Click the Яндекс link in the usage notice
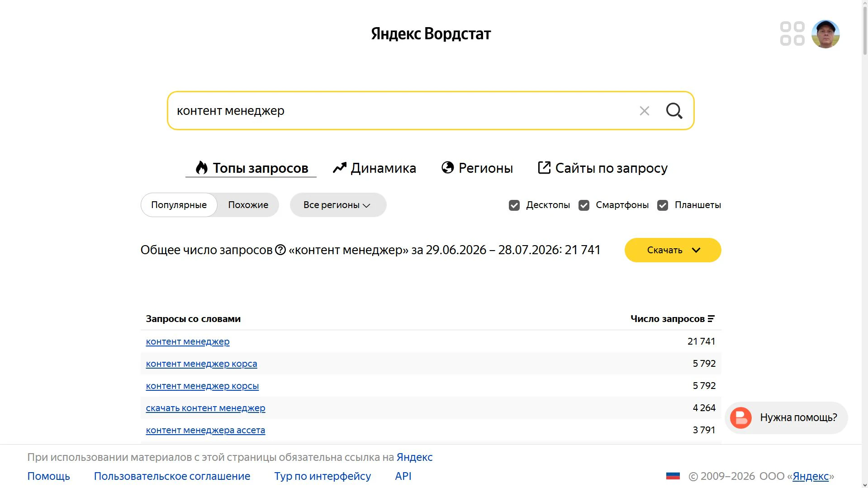Image resolution: width=868 pixels, height=488 pixels. pos(414,457)
